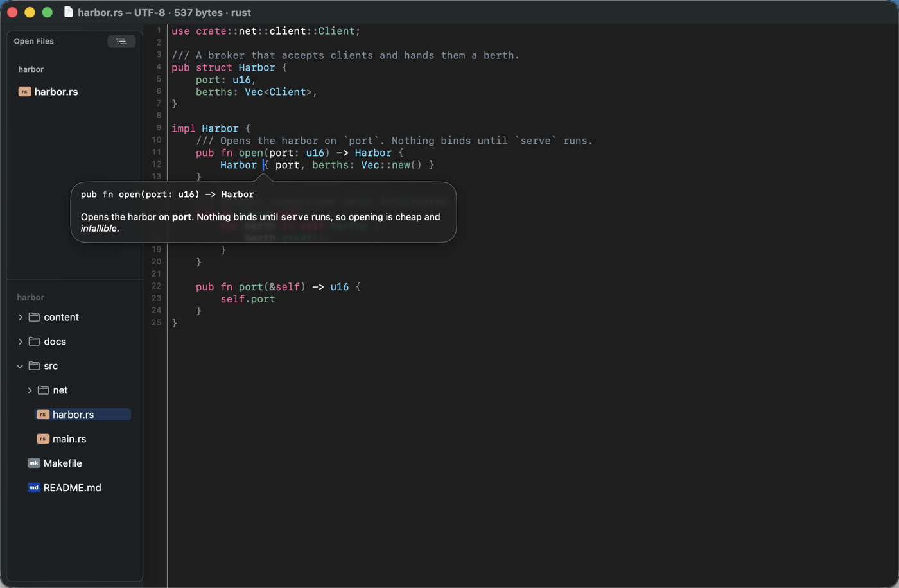Click the harbor group label under Open Files
The height and width of the screenshot is (588, 899).
pos(31,69)
